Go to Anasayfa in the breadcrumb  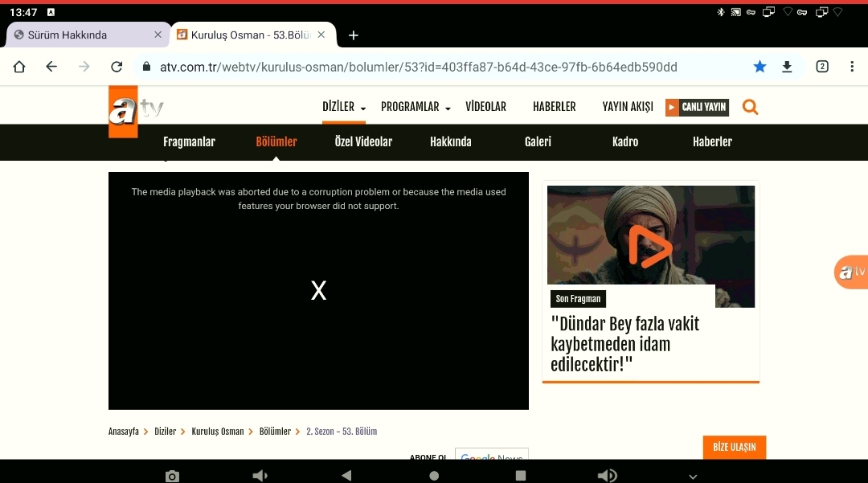124,432
